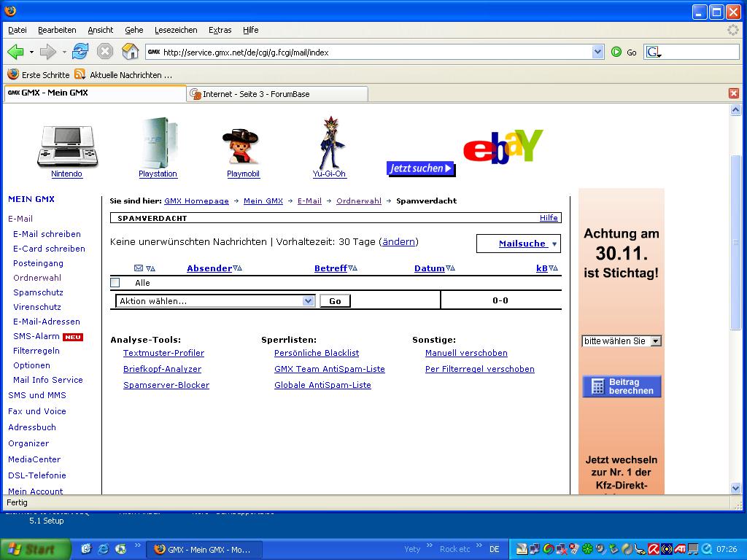Go back with the green arrow
Image resolution: width=747 pixels, height=560 pixels.
[16, 52]
